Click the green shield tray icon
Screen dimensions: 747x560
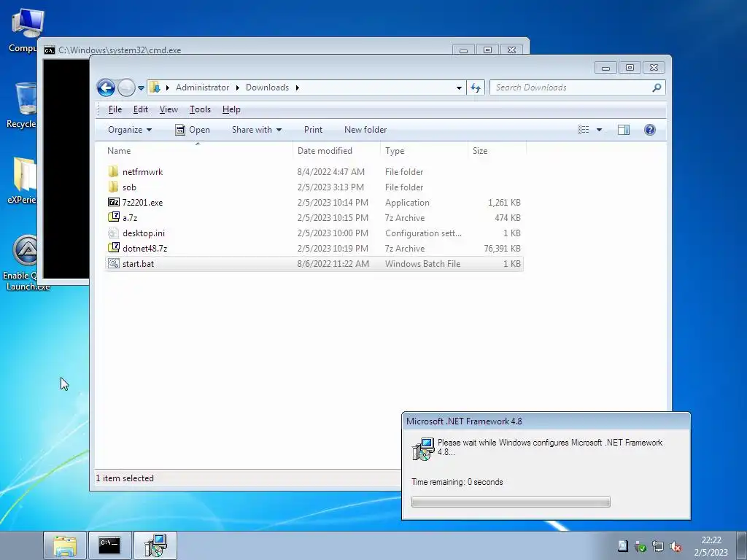640,546
